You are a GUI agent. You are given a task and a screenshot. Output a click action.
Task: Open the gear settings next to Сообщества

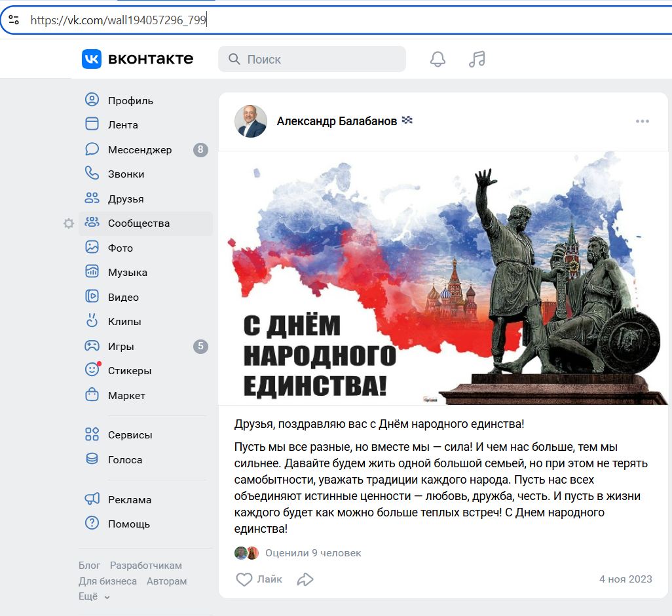(x=69, y=223)
